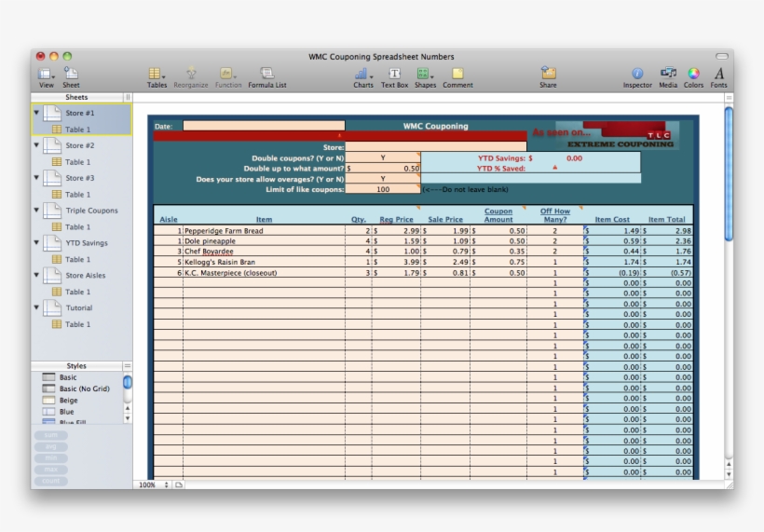Click the Store name input cell
The height and width of the screenshot is (532, 764).
click(x=436, y=146)
